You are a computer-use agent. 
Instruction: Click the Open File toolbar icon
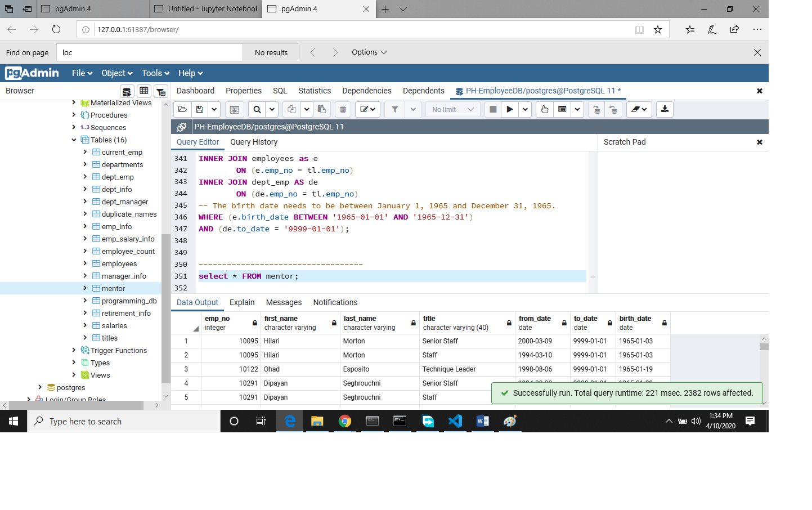pyautogui.click(x=182, y=109)
